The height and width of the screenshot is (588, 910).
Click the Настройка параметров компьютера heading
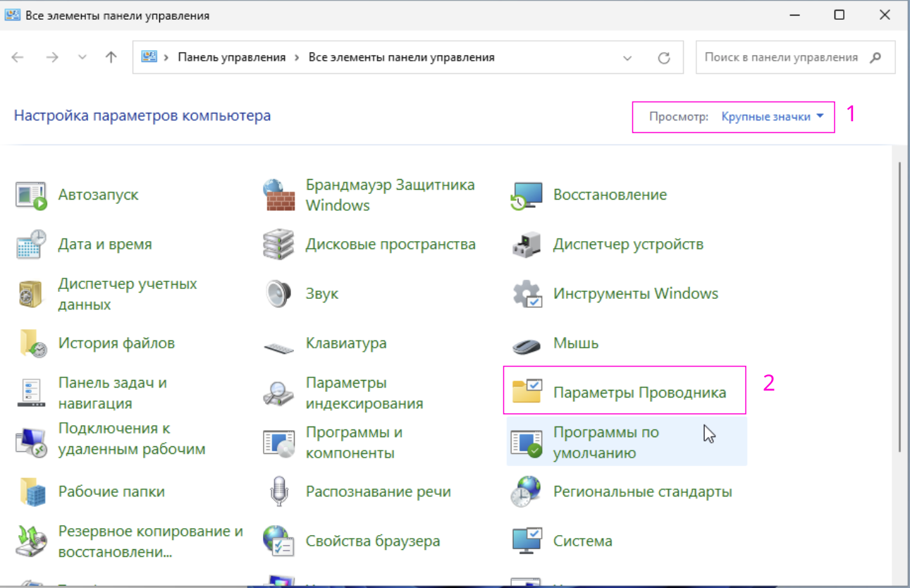click(x=142, y=116)
